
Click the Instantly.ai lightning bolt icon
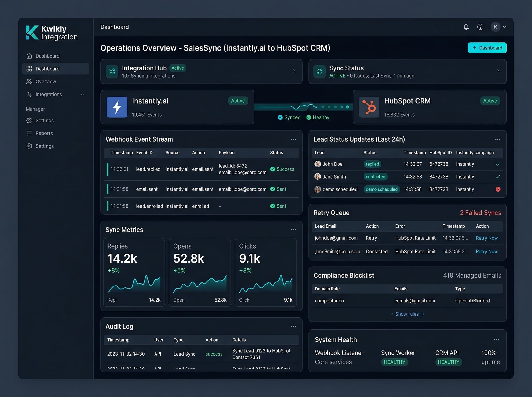117,107
